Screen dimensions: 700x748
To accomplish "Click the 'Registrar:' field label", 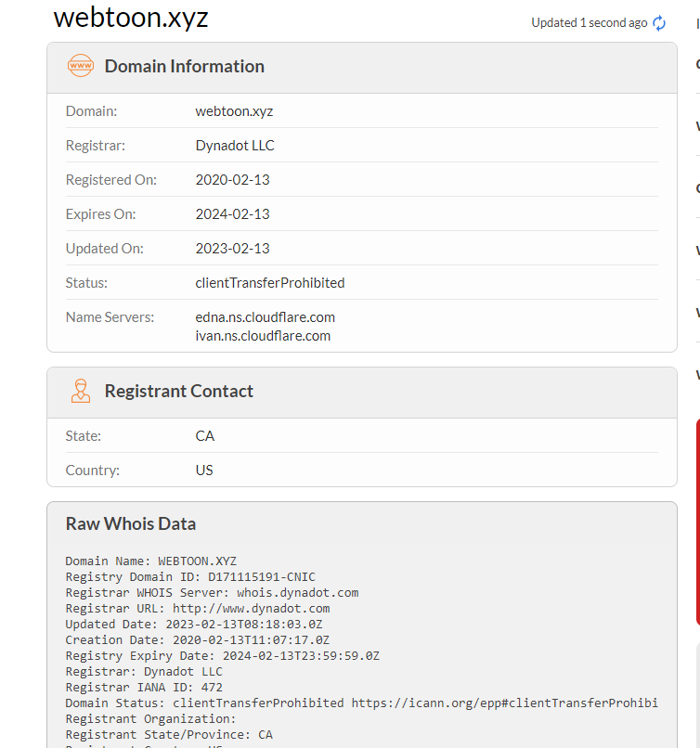I will tap(96, 146).
